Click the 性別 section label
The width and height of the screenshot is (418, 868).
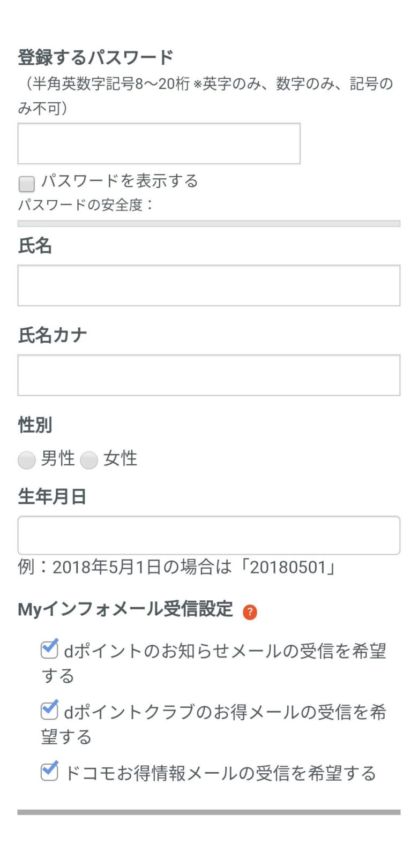tap(35, 425)
